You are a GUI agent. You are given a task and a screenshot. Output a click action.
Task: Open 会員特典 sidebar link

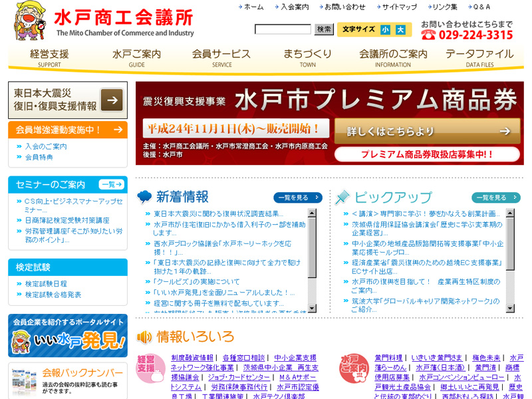39,158
